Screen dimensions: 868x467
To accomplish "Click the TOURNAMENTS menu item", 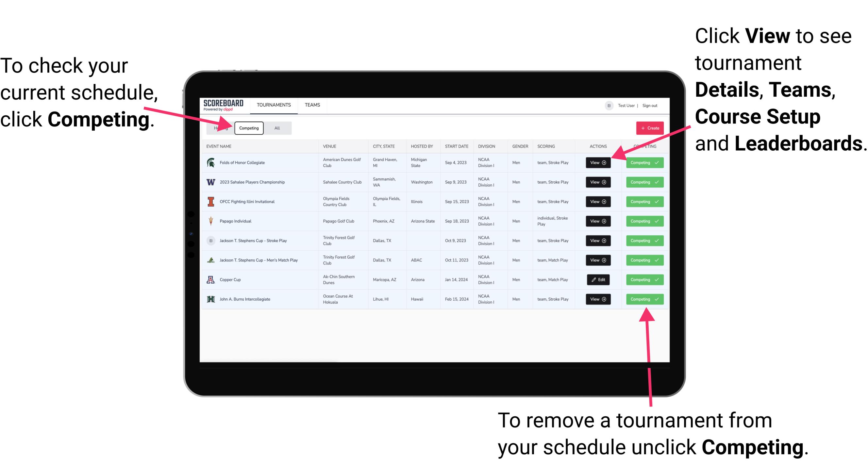I will pos(273,105).
